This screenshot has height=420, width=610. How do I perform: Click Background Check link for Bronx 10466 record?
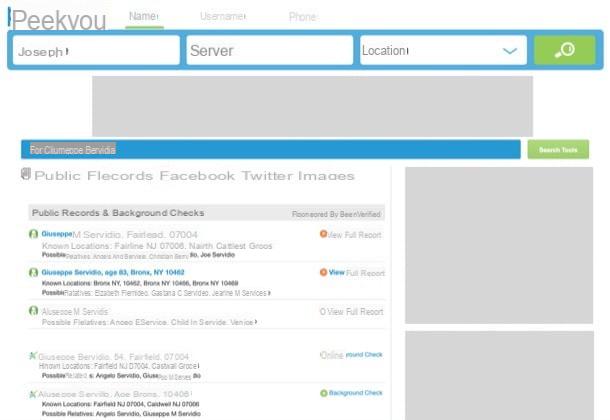coord(356,393)
